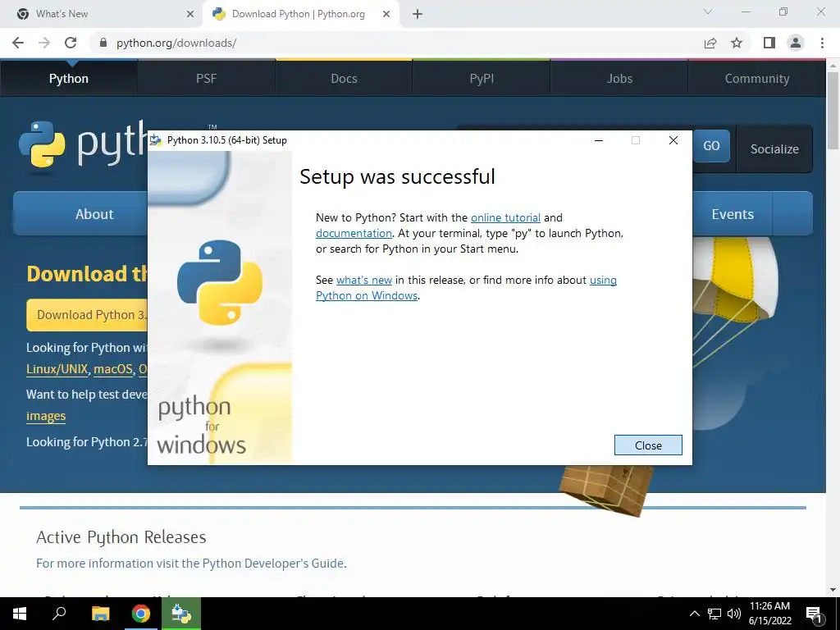Select PSF in site top menu

click(206, 78)
